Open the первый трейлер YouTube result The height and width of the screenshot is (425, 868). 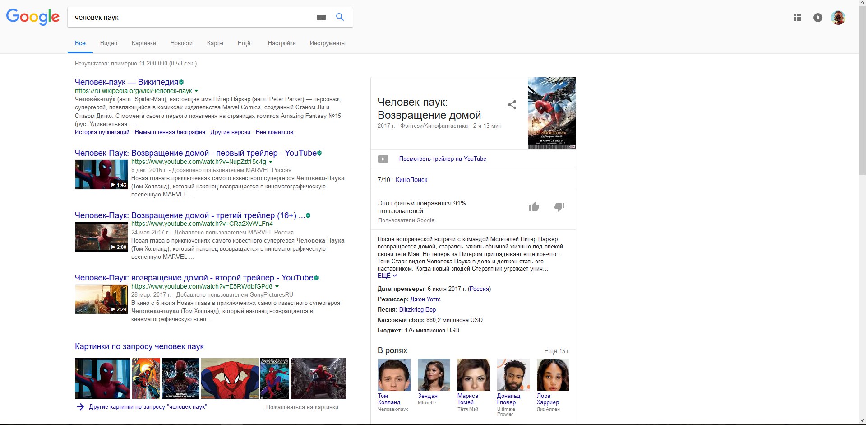196,153
